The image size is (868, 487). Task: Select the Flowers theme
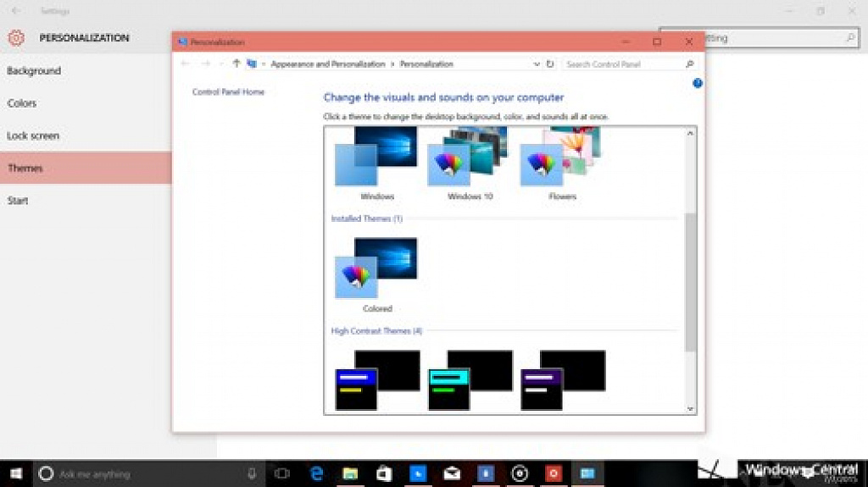561,163
